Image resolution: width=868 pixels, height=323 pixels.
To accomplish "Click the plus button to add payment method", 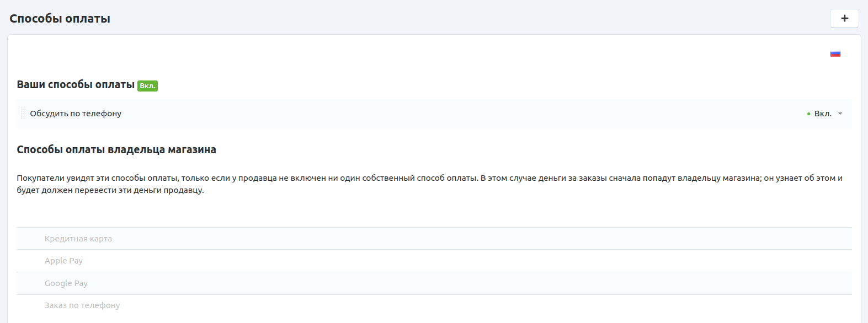I will [x=844, y=18].
